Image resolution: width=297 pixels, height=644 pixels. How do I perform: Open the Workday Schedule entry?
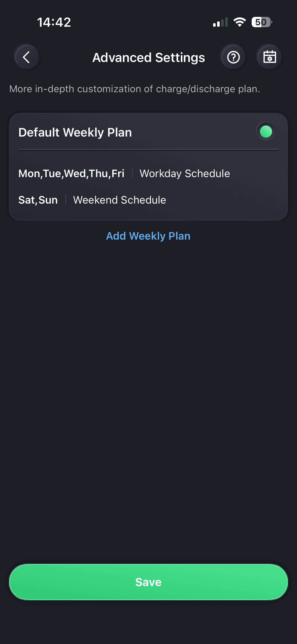pos(185,174)
